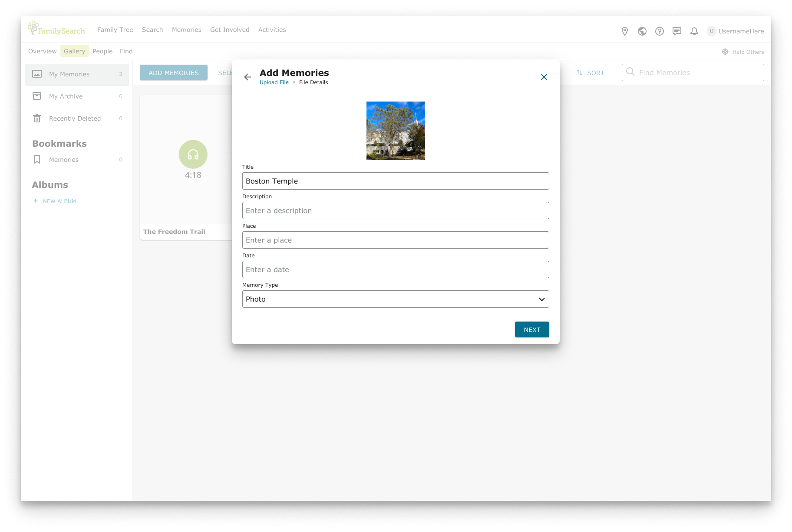
Task: Click the globe language icon
Action: click(x=642, y=31)
